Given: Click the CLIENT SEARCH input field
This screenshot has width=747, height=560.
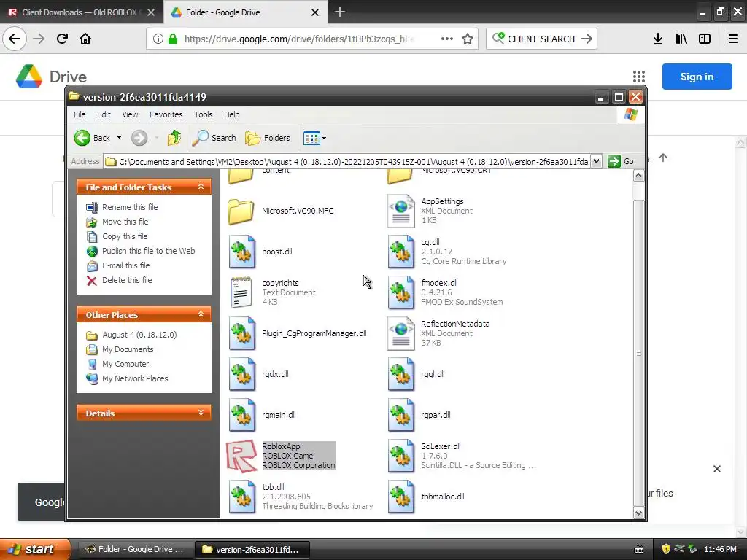Looking at the screenshot, I should click(541, 39).
